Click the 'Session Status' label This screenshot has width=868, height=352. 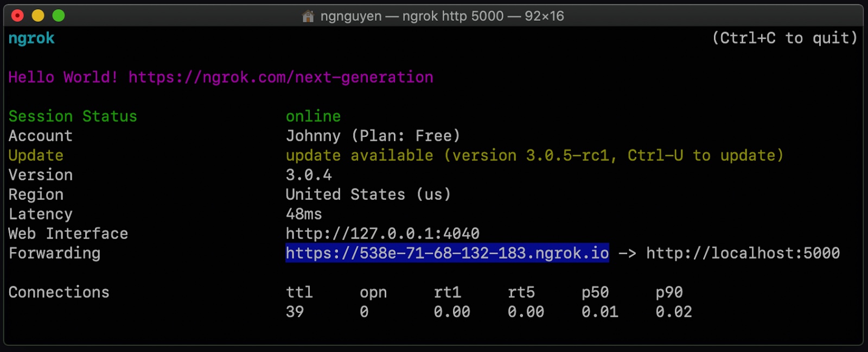(73, 116)
